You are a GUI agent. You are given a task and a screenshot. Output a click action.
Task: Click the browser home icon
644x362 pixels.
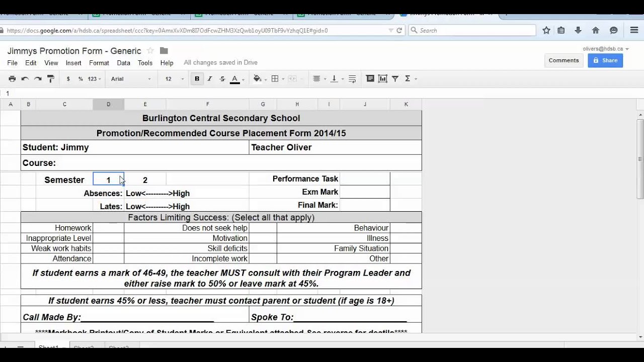(x=596, y=31)
